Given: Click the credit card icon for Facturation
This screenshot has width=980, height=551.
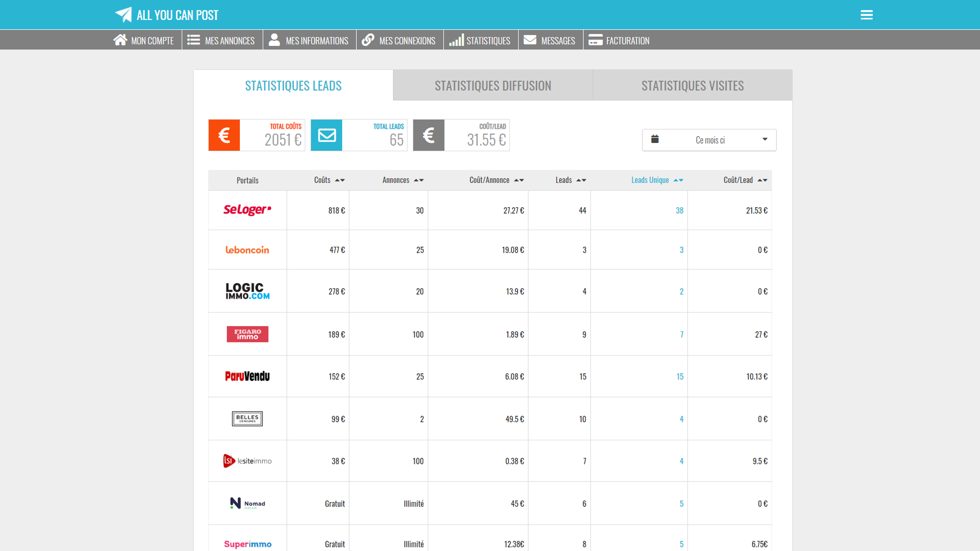Looking at the screenshot, I should [595, 40].
